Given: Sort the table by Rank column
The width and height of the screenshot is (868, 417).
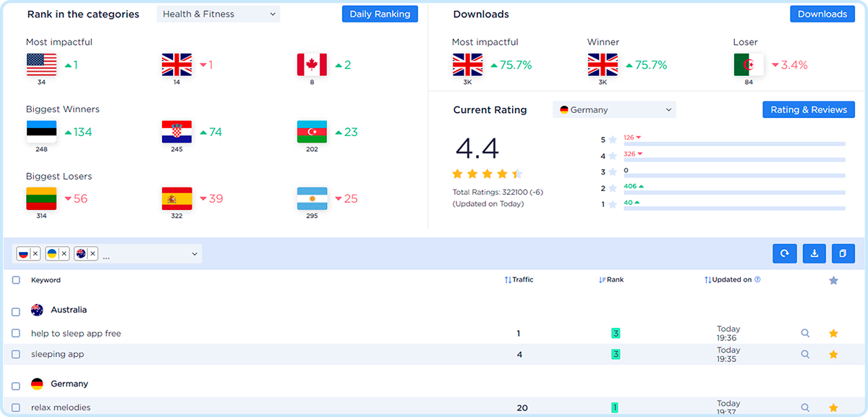Looking at the screenshot, I should (611, 279).
